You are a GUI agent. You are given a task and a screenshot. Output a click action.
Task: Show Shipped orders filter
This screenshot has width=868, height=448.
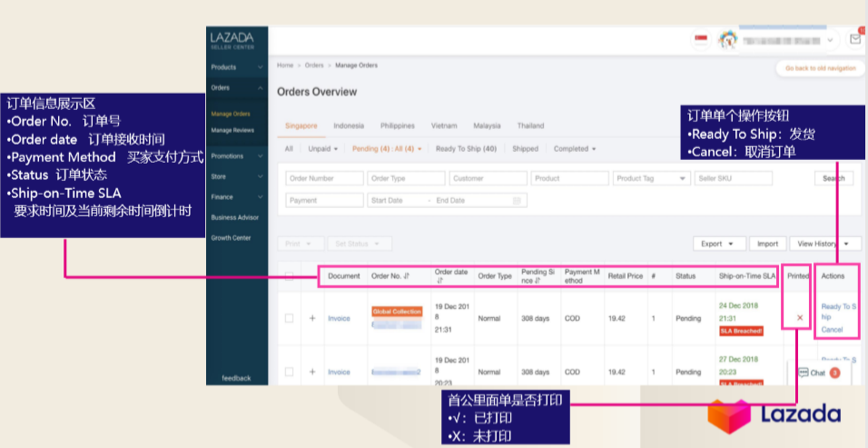pyautogui.click(x=525, y=149)
